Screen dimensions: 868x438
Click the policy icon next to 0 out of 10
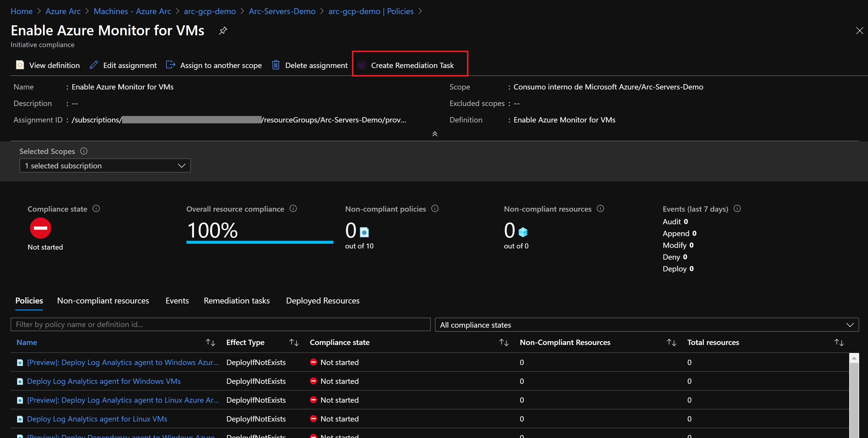[x=364, y=232]
